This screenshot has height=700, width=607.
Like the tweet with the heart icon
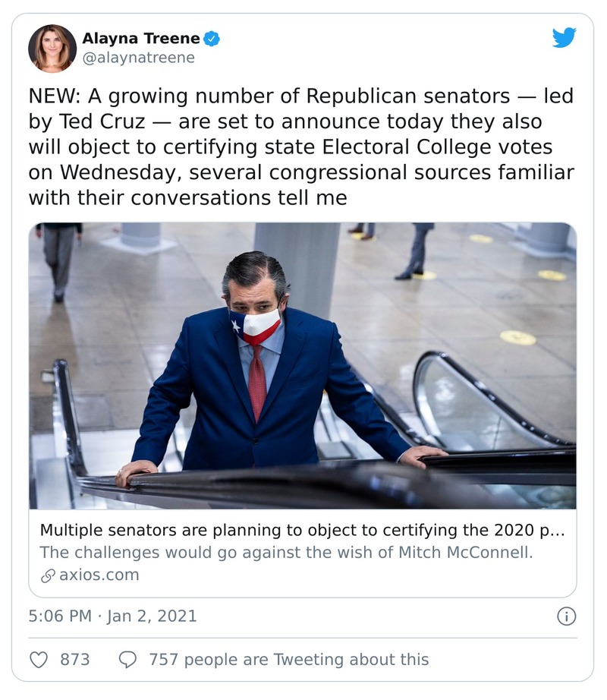[38, 659]
